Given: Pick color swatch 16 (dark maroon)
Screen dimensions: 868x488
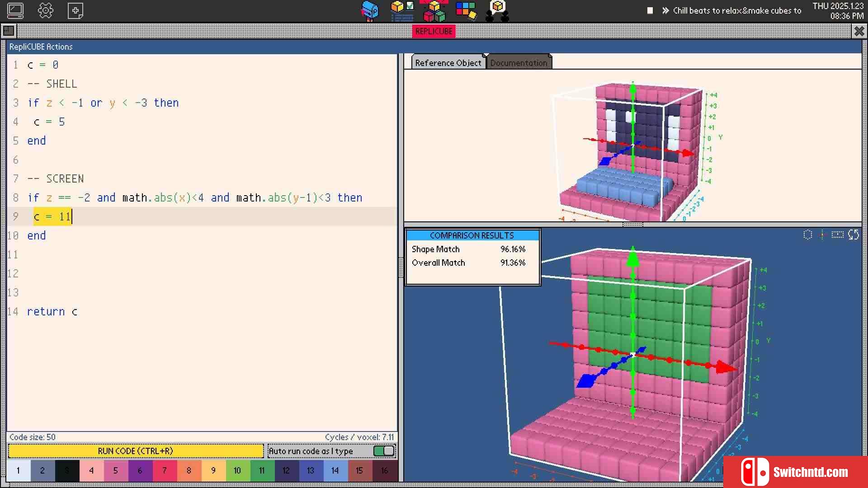Looking at the screenshot, I should pyautogui.click(x=384, y=470).
